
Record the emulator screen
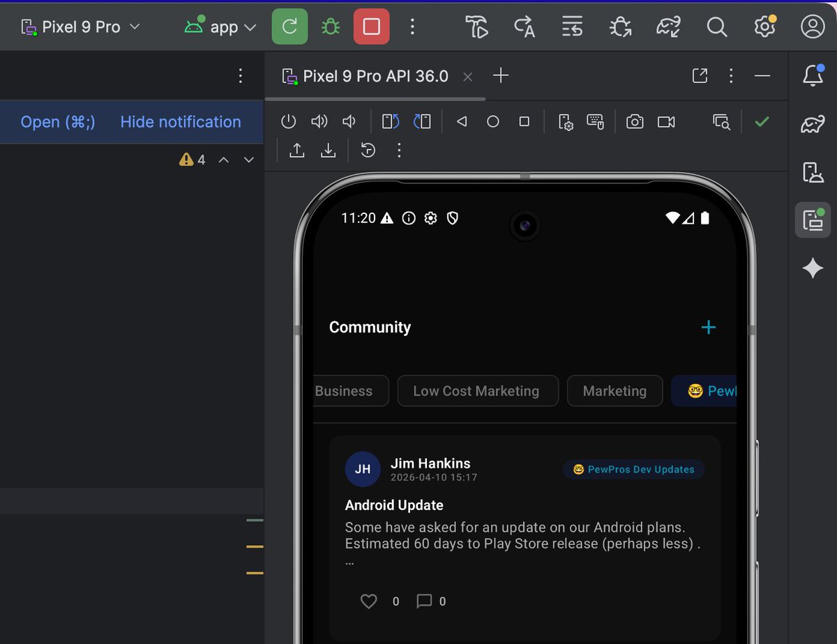pos(666,122)
